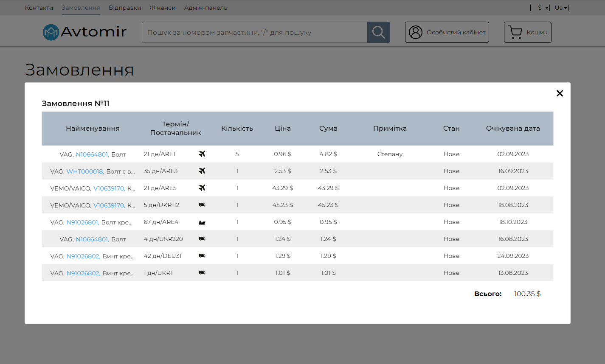Go to Відправки section

tap(125, 8)
